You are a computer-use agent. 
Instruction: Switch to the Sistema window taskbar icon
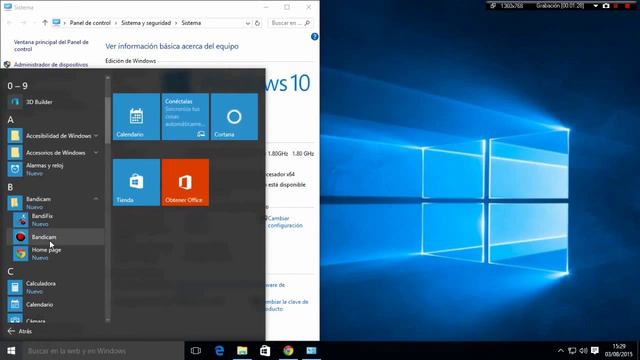pos(311,351)
